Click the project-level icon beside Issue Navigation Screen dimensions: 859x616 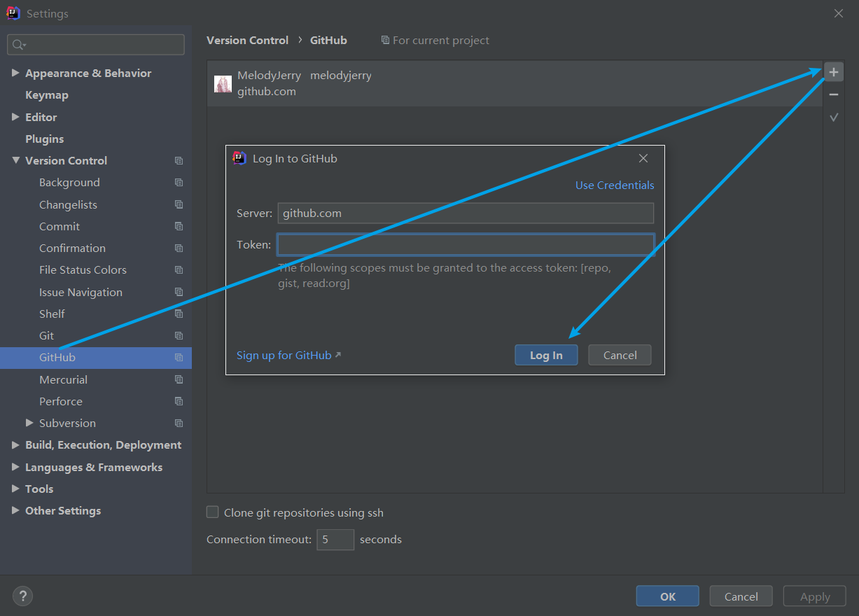click(x=179, y=292)
